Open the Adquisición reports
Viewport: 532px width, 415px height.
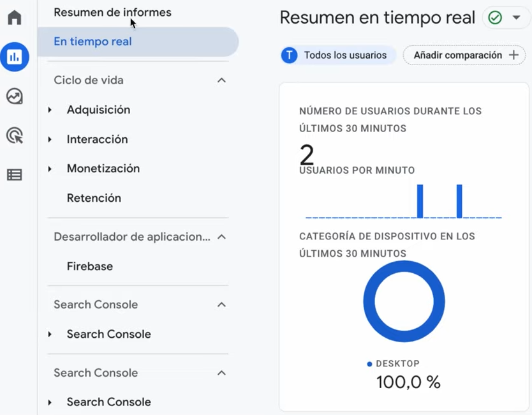click(x=98, y=110)
